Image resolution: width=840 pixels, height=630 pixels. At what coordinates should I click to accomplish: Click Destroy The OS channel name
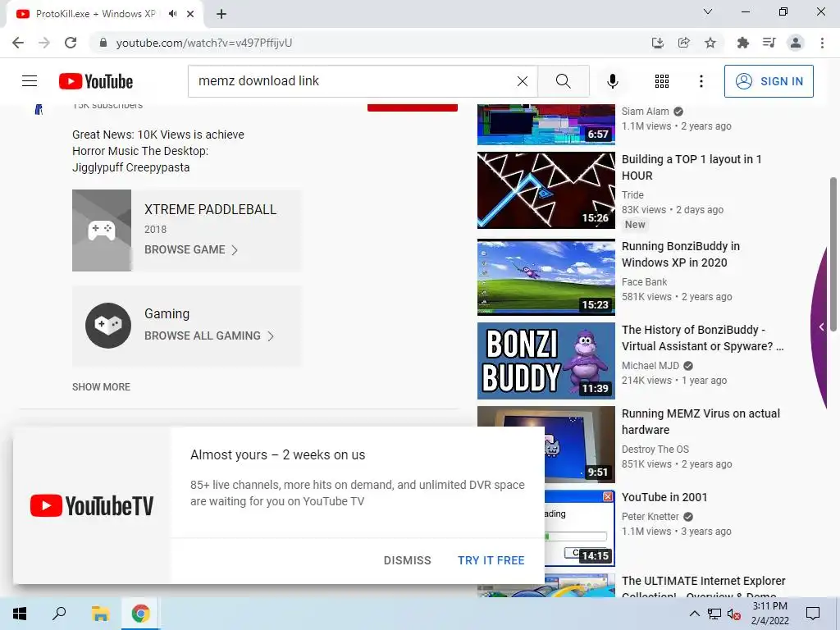pyautogui.click(x=655, y=449)
